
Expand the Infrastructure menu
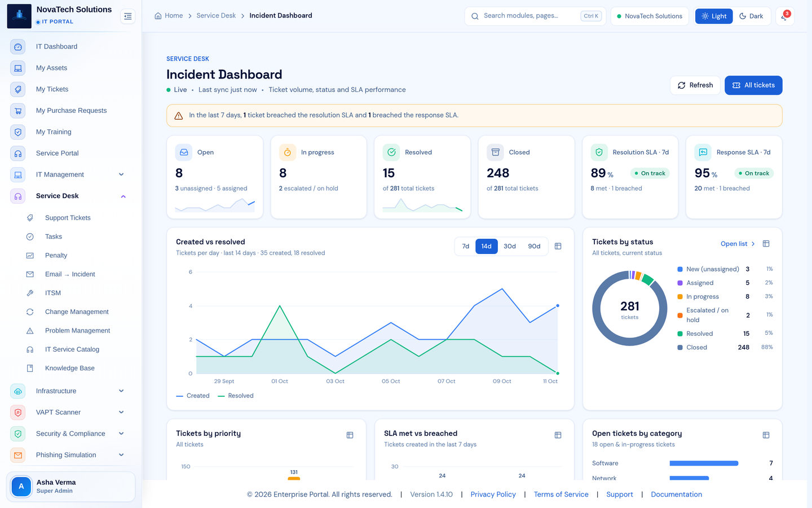click(121, 391)
